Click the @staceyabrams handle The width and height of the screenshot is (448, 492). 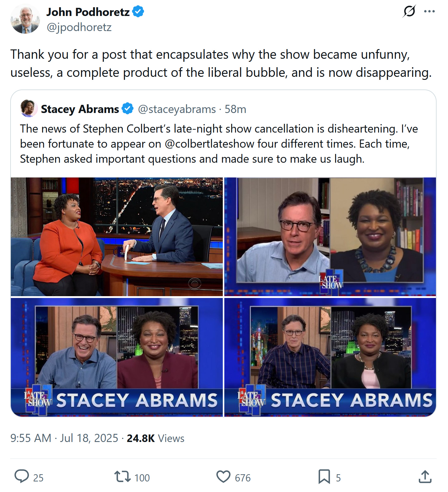click(177, 109)
